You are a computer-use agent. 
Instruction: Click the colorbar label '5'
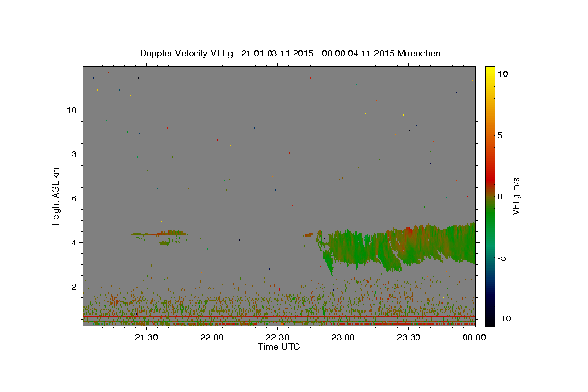[x=500, y=135]
